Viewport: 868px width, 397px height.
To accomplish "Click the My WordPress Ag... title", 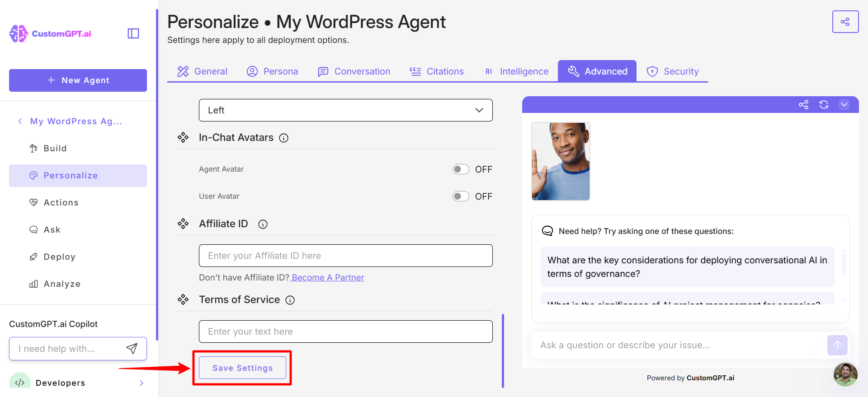I will click(x=76, y=121).
